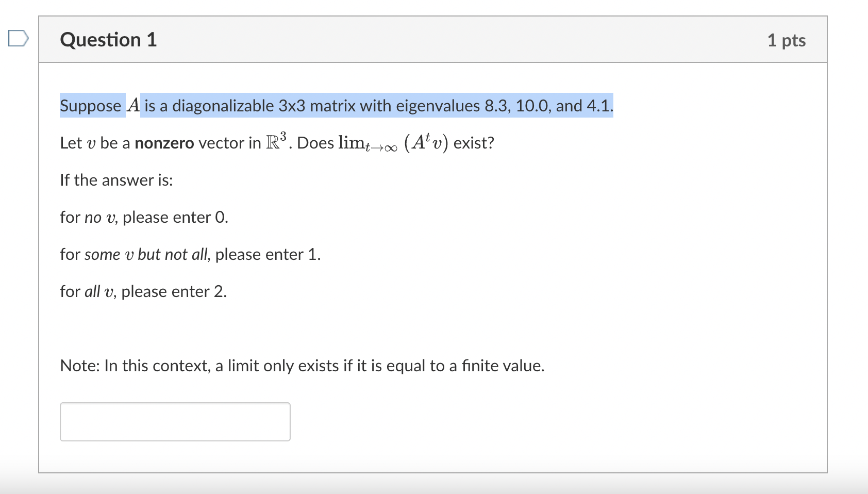Image resolution: width=868 pixels, height=494 pixels.
Task: Click the answer input field below the note
Action: point(175,421)
